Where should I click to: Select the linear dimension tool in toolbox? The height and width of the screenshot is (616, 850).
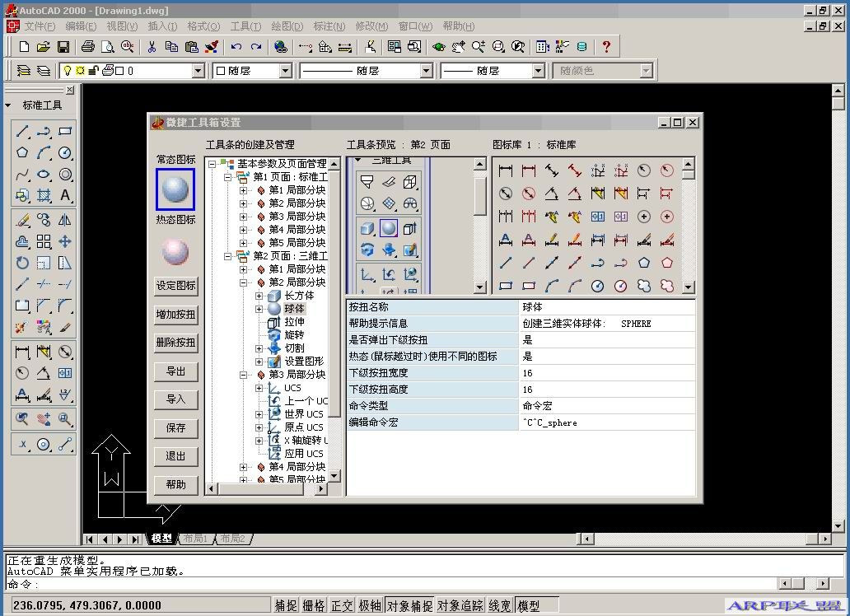[x=22, y=352]
